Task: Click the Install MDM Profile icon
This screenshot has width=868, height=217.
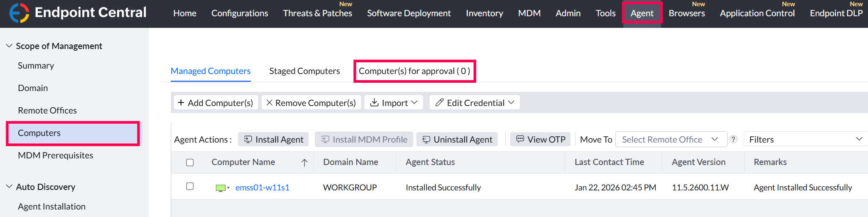Action: [325, 139]
